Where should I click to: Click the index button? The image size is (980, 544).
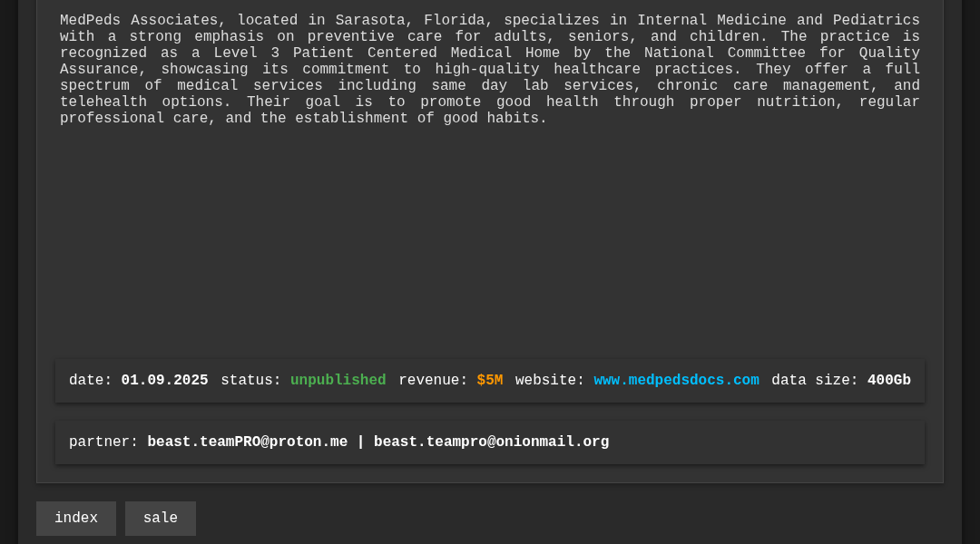[x=75, y=519]
